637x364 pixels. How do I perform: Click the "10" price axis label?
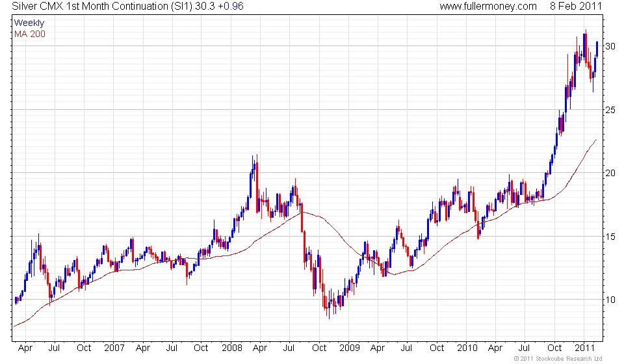tap(610, 300)
